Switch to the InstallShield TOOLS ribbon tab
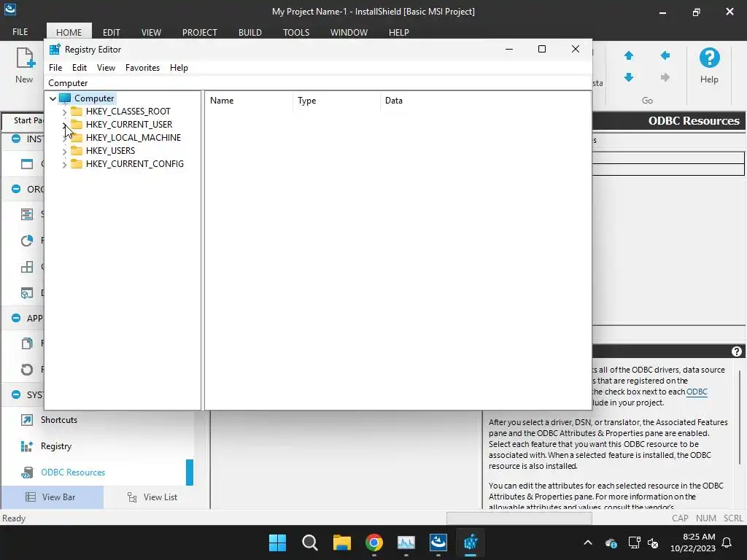This screenshot has height=560, width=747. point(296,32)
